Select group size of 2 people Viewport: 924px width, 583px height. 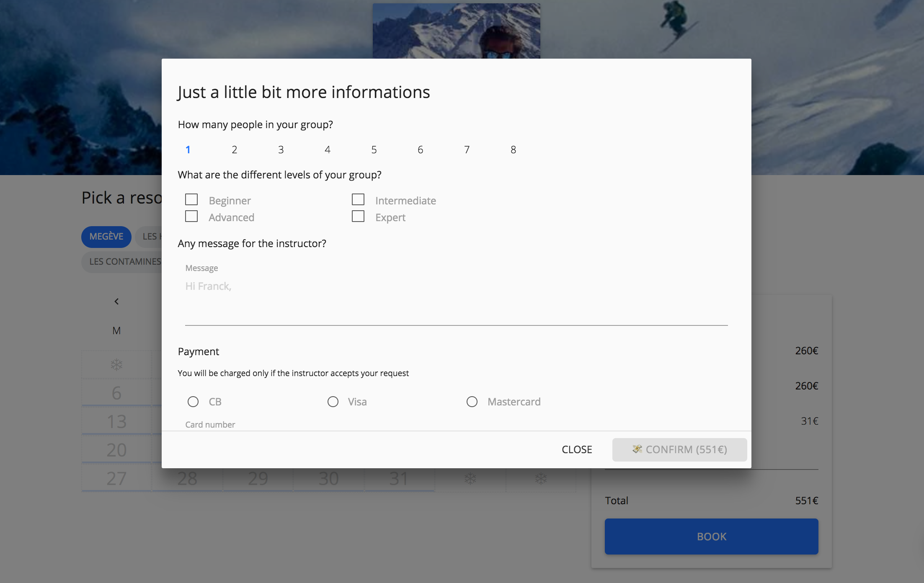235,150
